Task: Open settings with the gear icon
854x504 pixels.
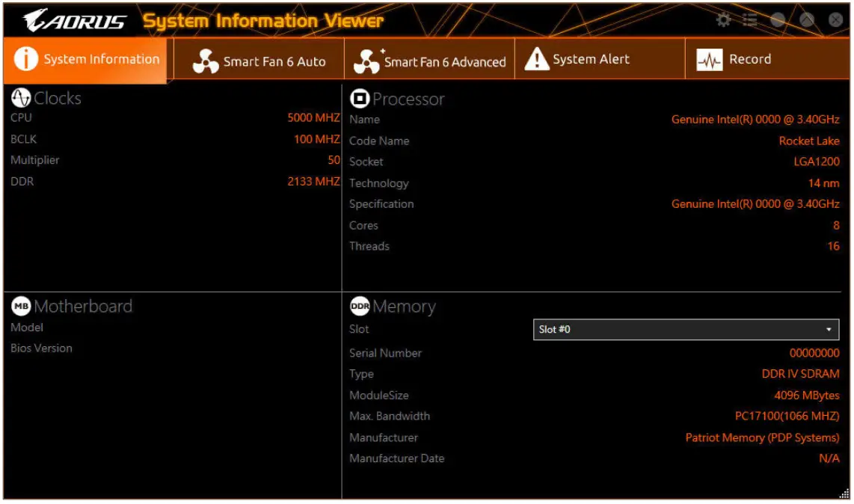Action: click(723, 20)
